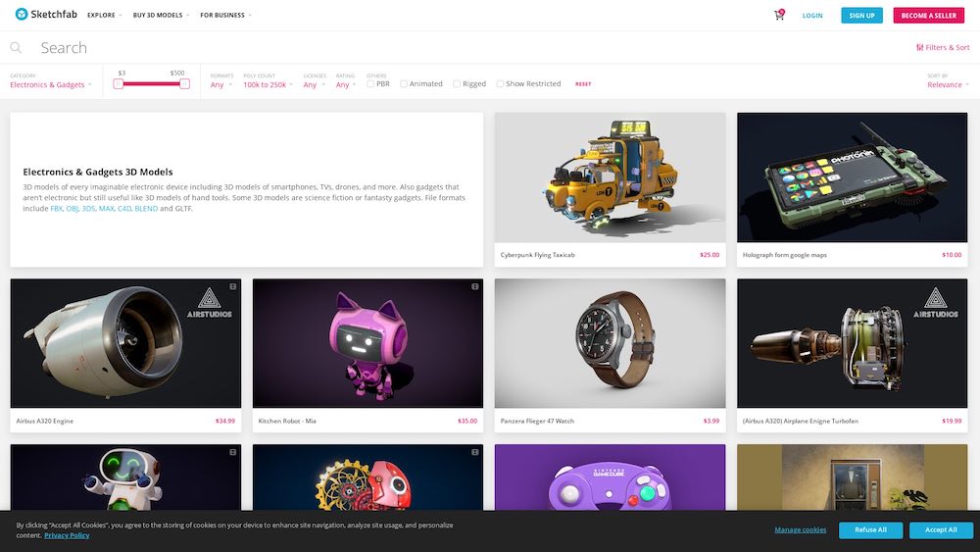Enable the PBR checkbox
The width and height of the screenshot is (980, 552).
370,84
